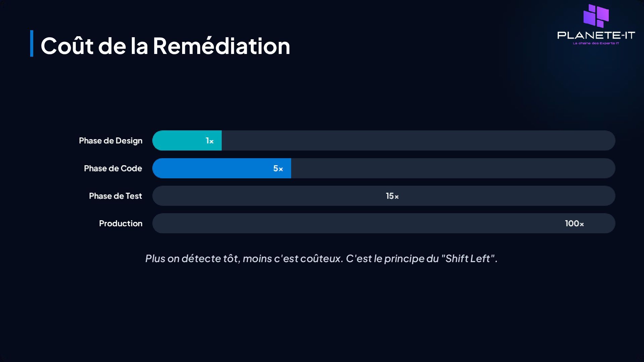This screenshot has width=644, height=362.
Task: Select the blue accent bar beside title
Action: 32,44
